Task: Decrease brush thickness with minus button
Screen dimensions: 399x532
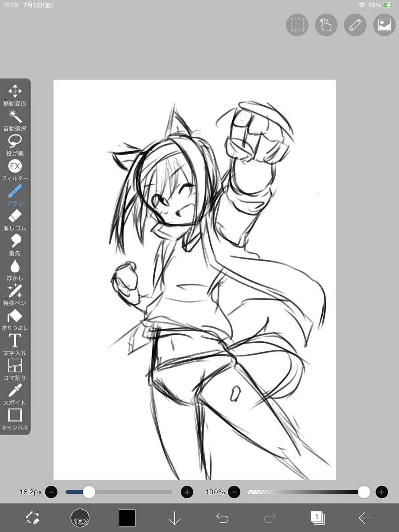Action: 51,492
